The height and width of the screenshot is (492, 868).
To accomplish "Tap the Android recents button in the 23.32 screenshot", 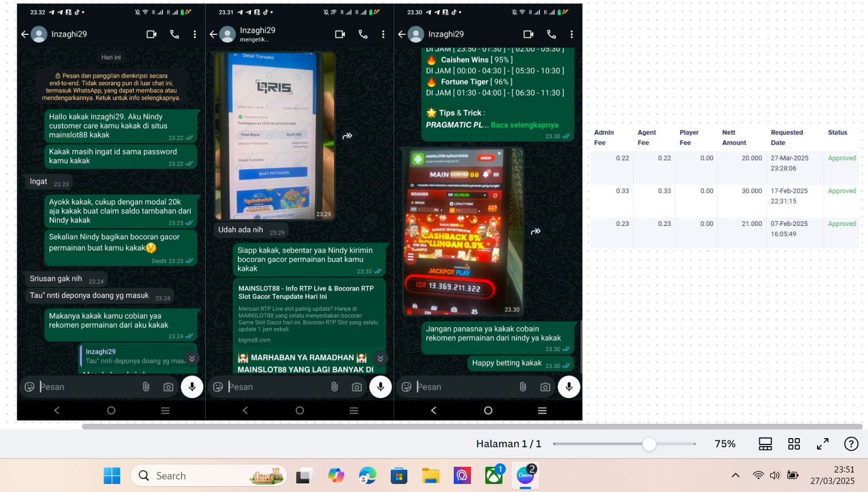I will tap(165, 411).
